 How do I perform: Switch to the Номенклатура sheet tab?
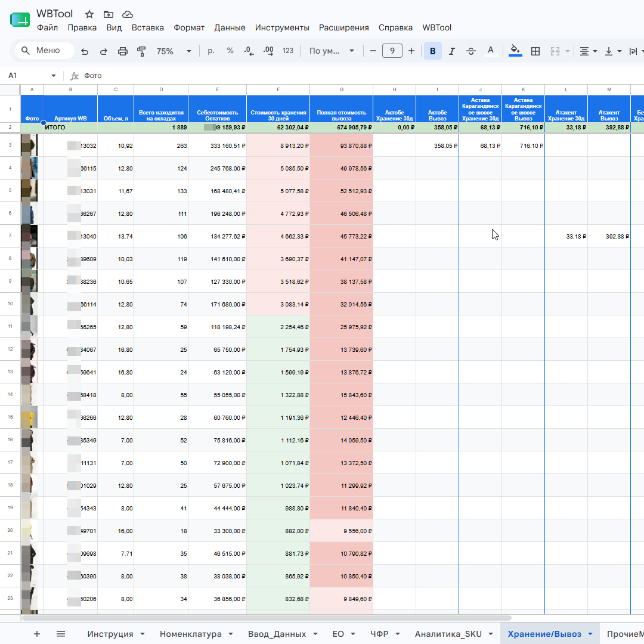191,634
